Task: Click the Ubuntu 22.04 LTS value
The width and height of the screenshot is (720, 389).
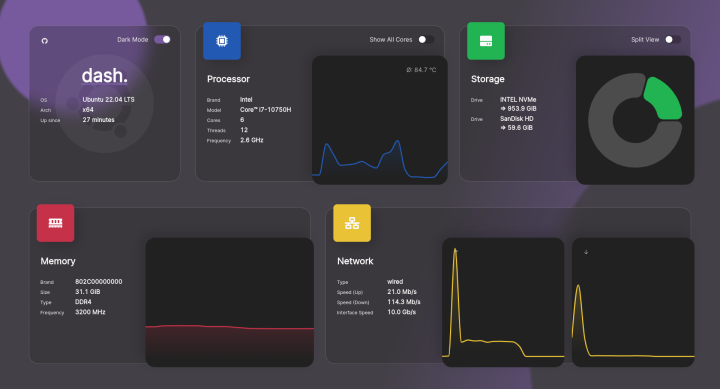Action: coord(108,100)
